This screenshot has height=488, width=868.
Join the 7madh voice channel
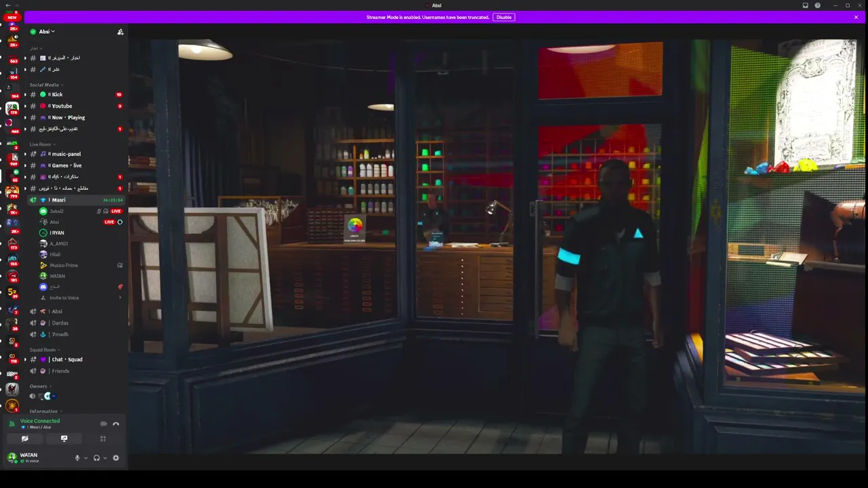(75, 335)
